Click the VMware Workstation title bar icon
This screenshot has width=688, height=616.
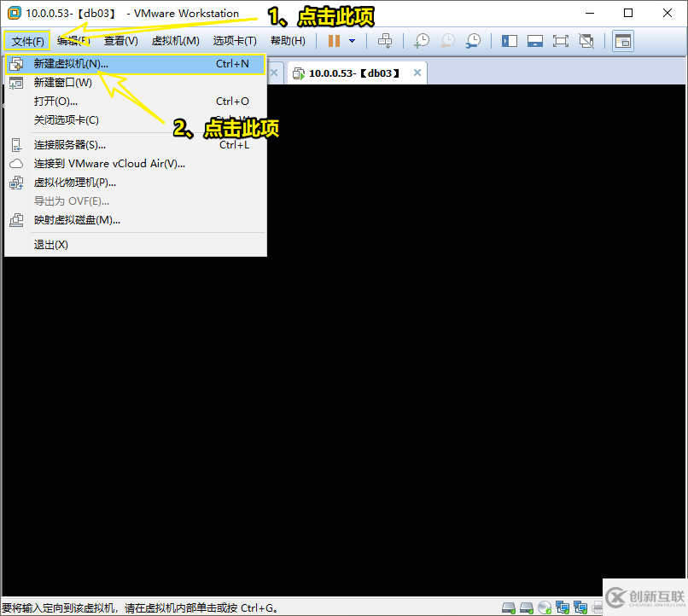click(14, 13)
